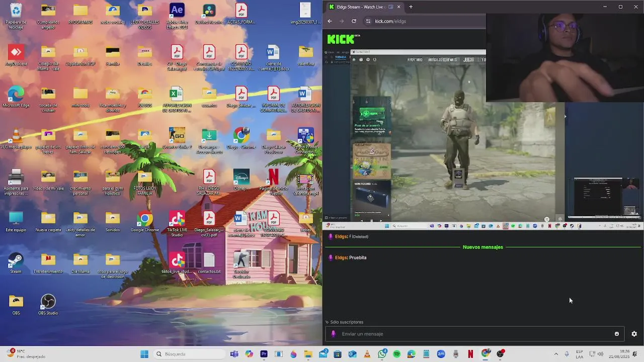Click the taskbar Búsqueda search box
The height and width of the screenshot is (362, 644).
tap(189, 354)
